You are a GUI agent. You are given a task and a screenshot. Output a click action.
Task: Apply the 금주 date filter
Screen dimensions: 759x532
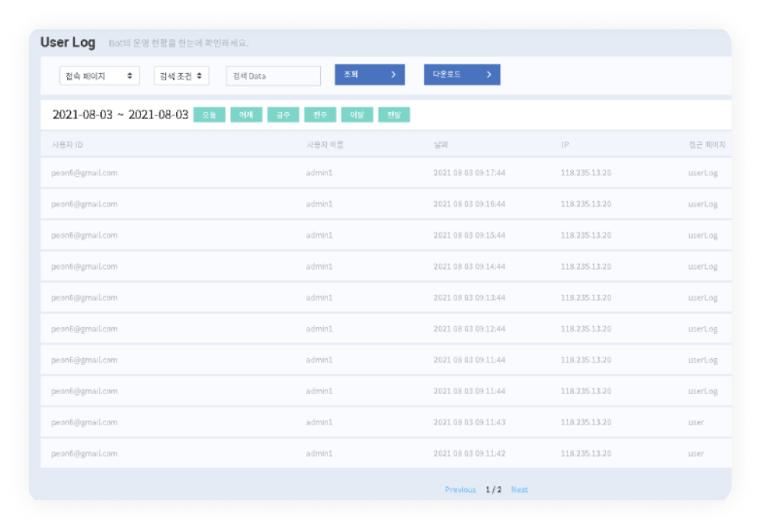pyautogui.click(x=283, y=115)
